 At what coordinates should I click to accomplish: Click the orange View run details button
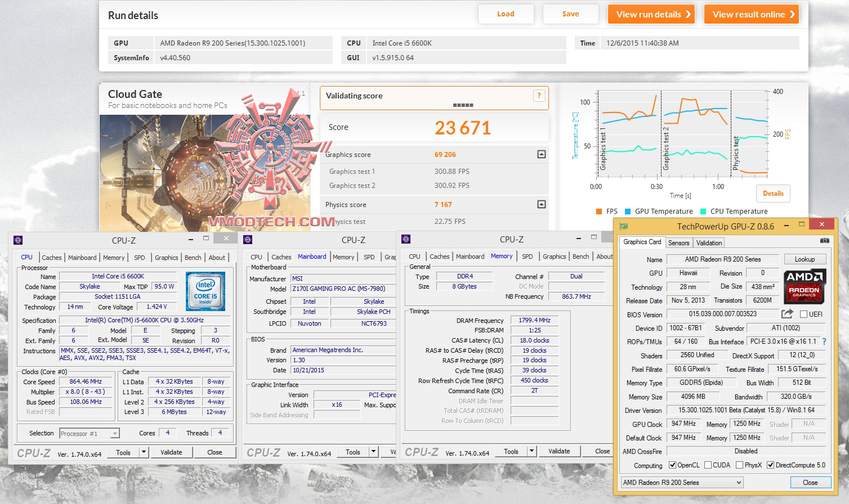point(651,14)
